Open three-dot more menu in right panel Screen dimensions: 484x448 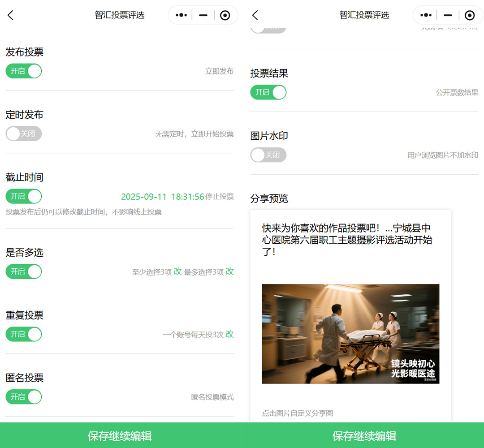click(426, 15)
